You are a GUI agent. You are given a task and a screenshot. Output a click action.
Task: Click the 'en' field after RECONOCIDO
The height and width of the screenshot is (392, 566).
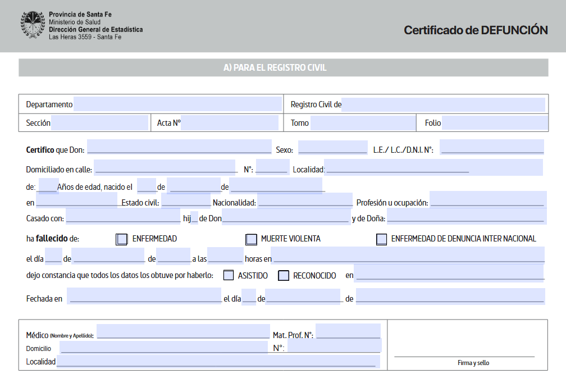(449, 274)
